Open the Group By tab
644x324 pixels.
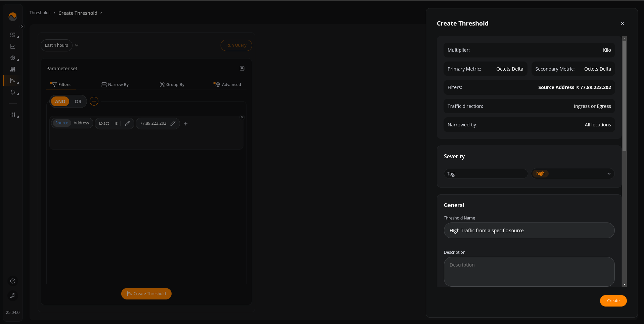(x=172, y=85)
